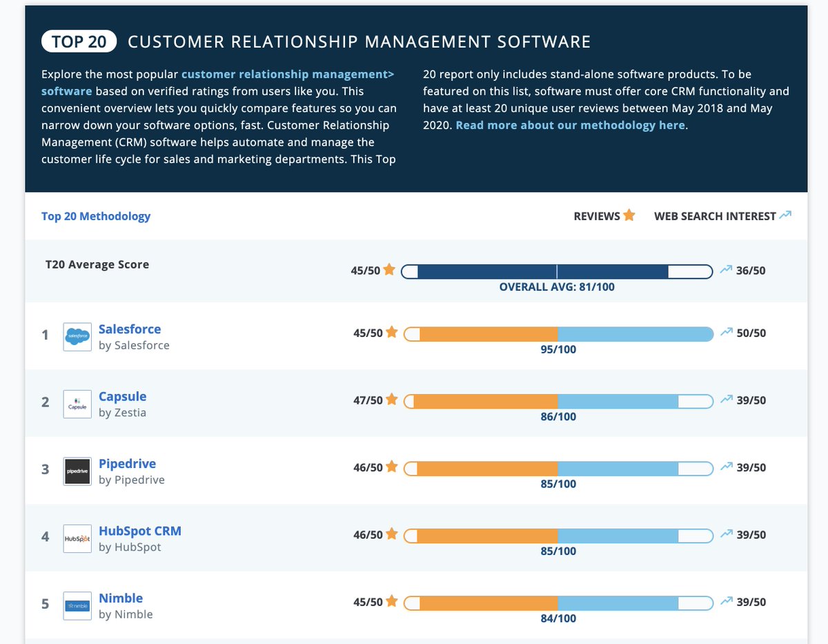This screenshot has height=644, width=828.
Task: Click the Salesforce 95/100 score bar
Action: pos(558,334)
